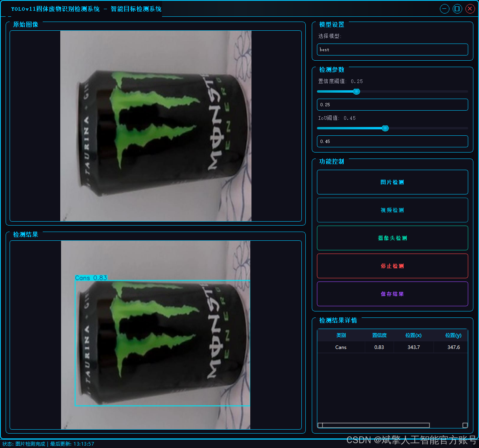The height and width of the screenshot is (448, 479).
Task: Click the Cans 0.83 detection label
Action: click(x=91, y=278)
